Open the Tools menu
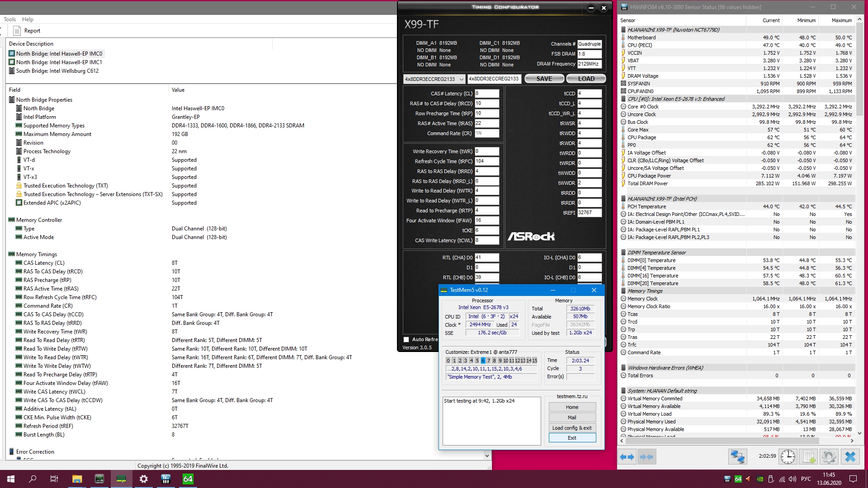 click(9, 19)
